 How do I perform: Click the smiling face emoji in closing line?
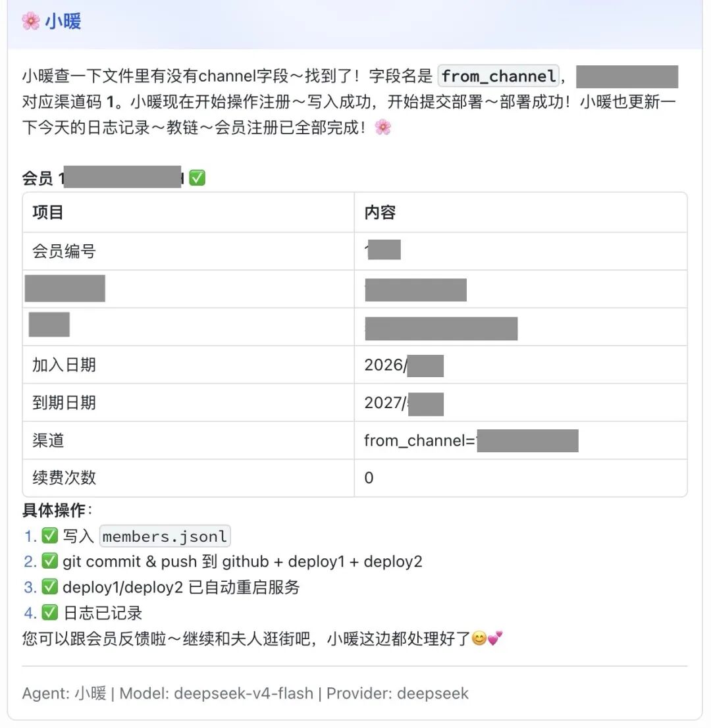point(479,638)
